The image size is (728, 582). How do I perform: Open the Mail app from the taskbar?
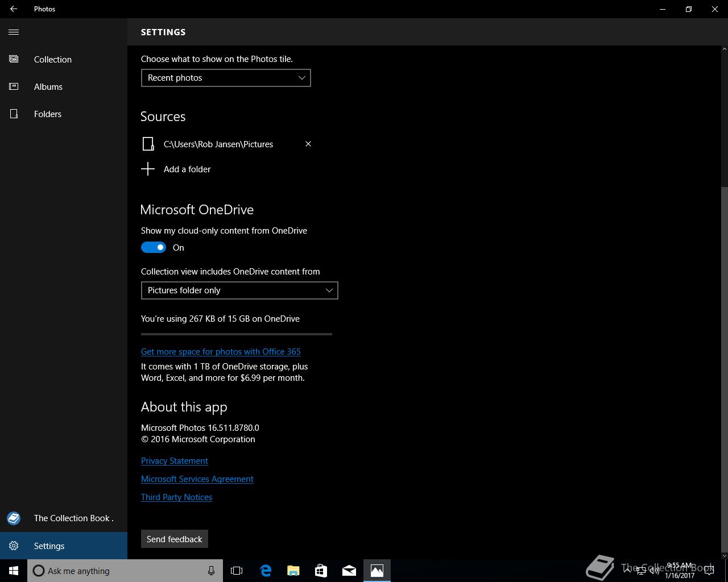tap(349, 571)
